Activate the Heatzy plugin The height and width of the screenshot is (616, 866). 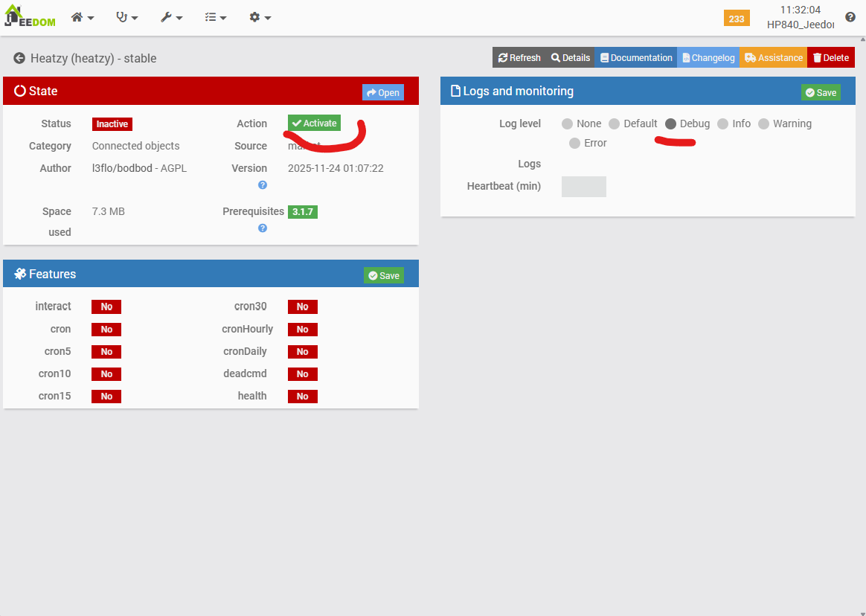pos(314,123)
